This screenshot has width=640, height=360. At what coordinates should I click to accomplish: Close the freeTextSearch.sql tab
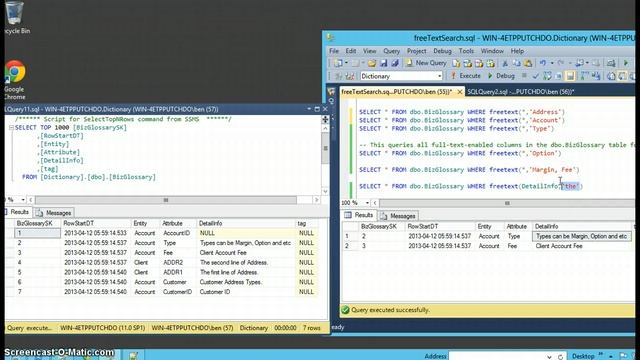pyautogui.click(x=460, y=92)
